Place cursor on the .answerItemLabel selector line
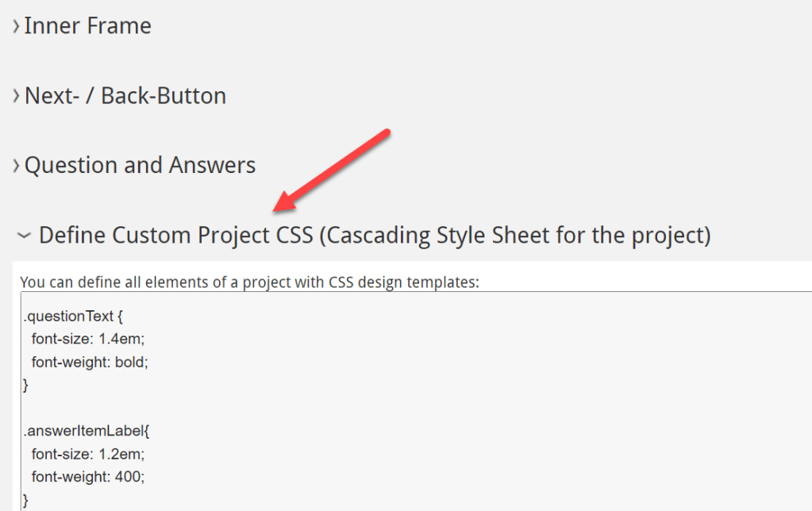This screenshot has width=812, height=511. pyautogui.click(x=87, y=432)
